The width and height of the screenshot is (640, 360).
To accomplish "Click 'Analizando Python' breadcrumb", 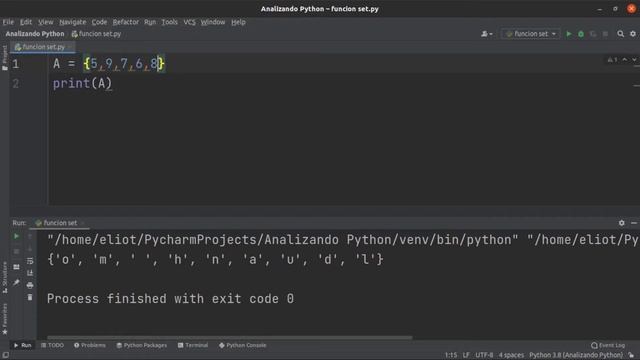I will (35, 34).
